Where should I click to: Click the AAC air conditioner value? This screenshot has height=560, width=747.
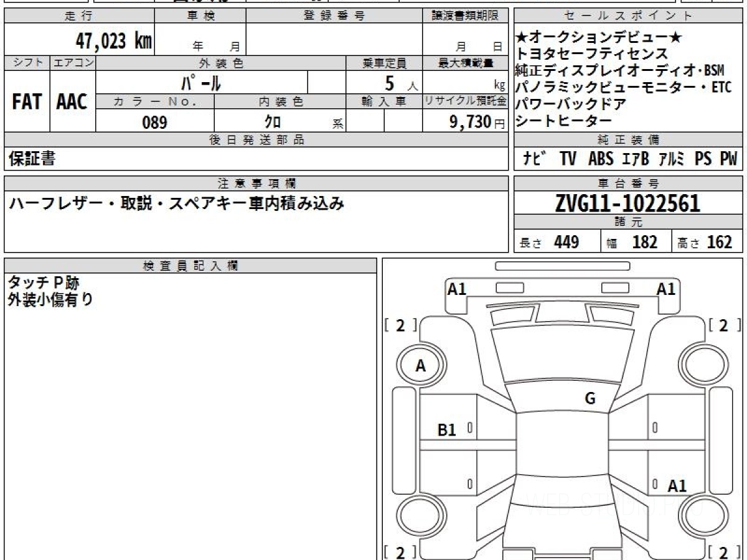pos(72,102)
